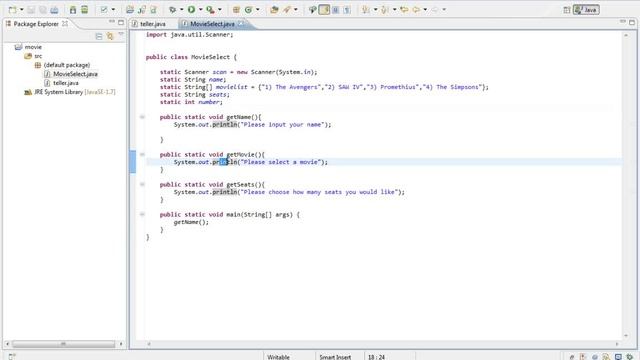Viewport: 640px width, 360px height.
Task: Click the "getName();" call in main
Action: tap(191, 222)
